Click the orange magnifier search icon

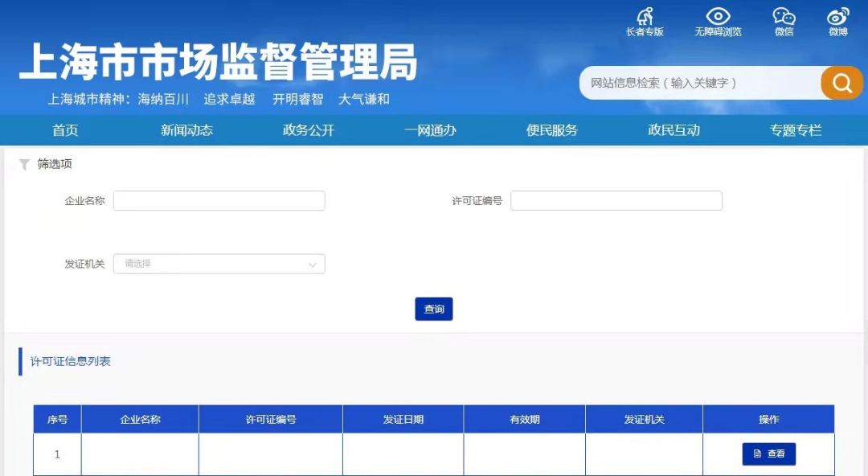(x=841, y=83)
